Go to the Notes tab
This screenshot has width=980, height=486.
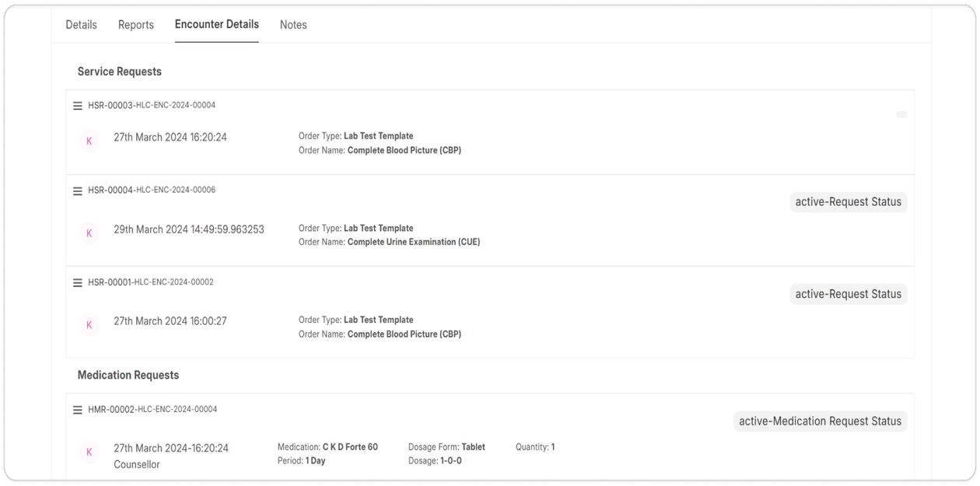293,25
